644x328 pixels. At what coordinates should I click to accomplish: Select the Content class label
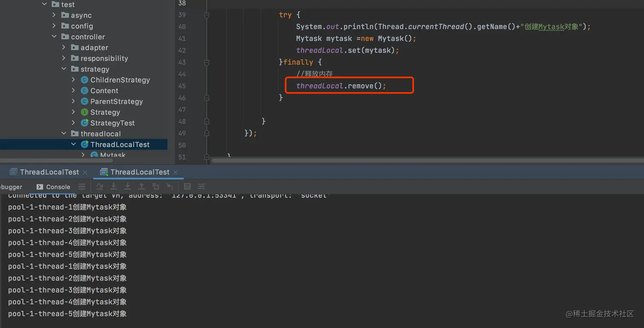tap(104, 90)
